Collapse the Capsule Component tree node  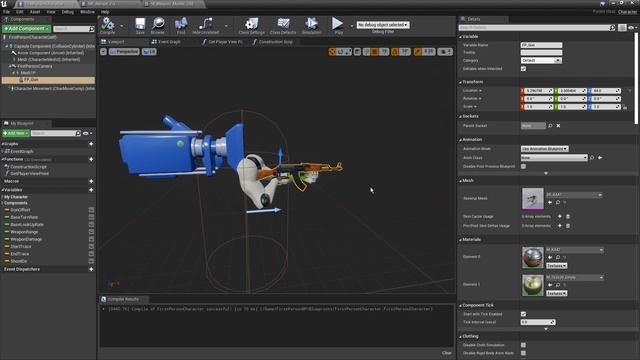point(6,46)
